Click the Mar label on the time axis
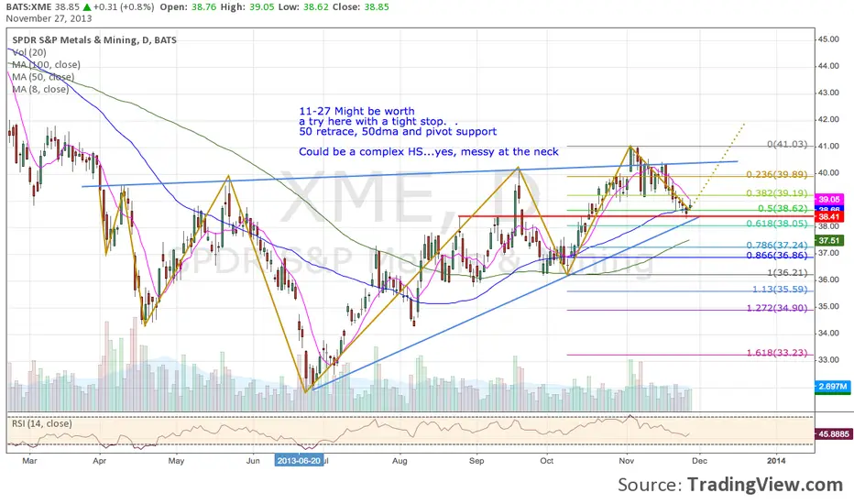854x504 pixels. [x=29, y=461]
